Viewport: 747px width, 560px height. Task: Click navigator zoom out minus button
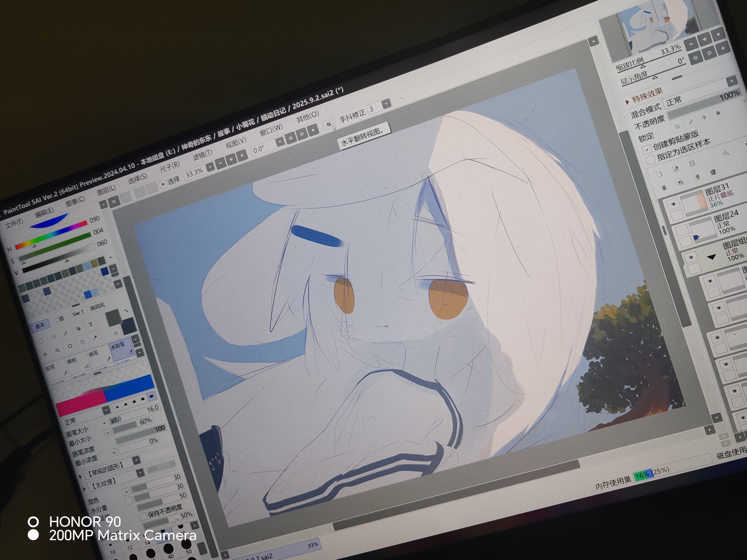(x=691, y=44)
